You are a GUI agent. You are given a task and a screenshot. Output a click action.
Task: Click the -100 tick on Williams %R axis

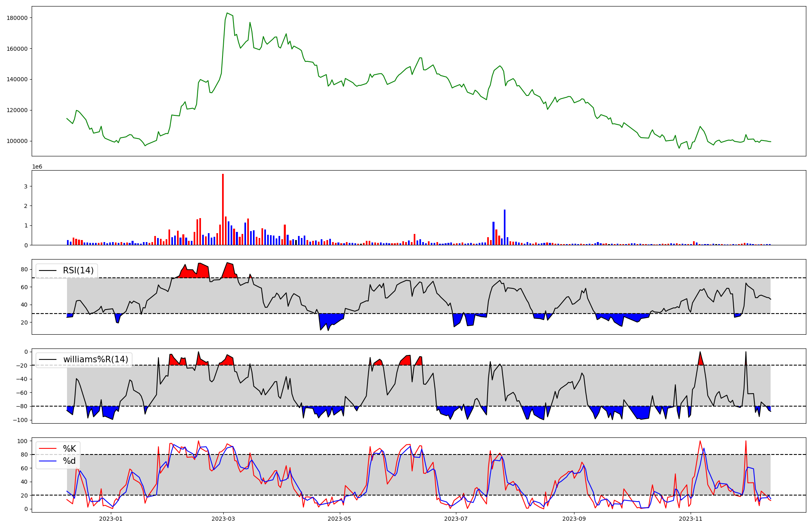20,420
